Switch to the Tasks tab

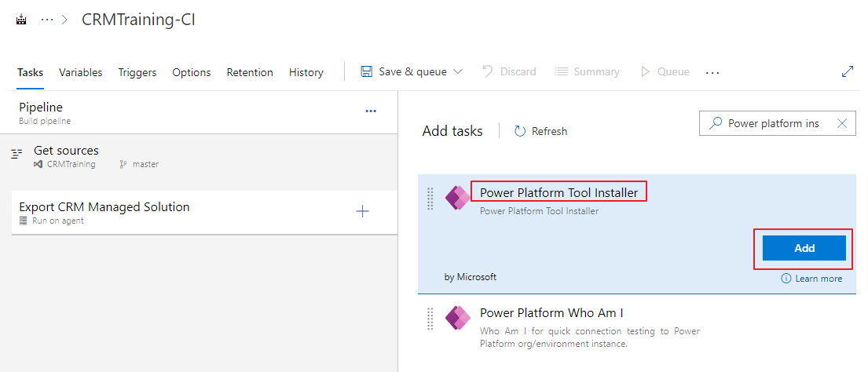coord(30,72)
